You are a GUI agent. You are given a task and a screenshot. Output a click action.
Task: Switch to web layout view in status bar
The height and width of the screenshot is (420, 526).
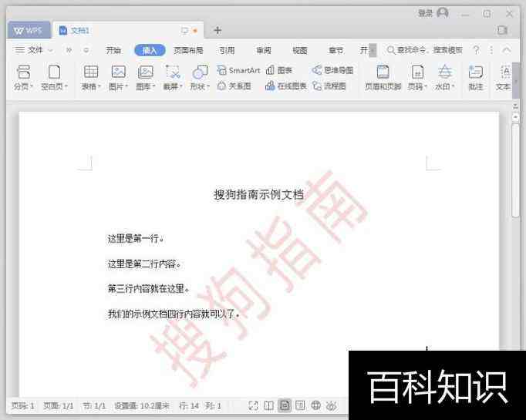[315, 405]
